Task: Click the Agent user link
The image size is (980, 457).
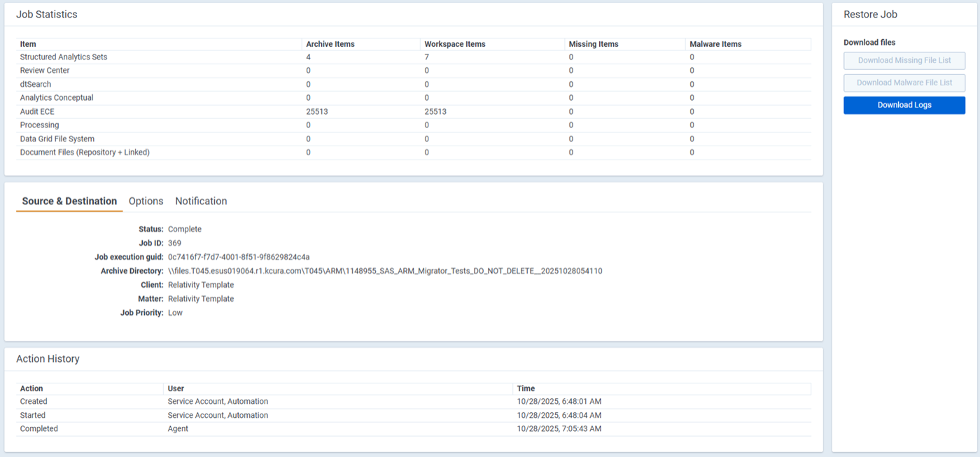Action: 177,428
